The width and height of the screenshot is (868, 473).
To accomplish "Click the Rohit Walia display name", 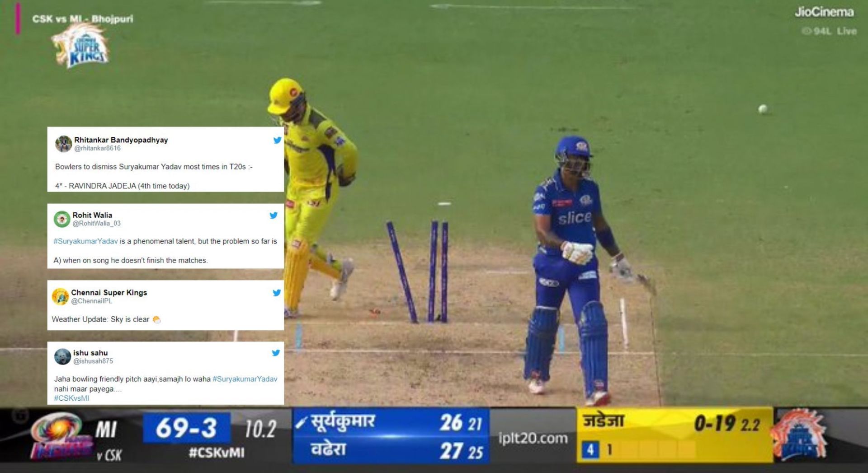I will (x=92, y=215).
